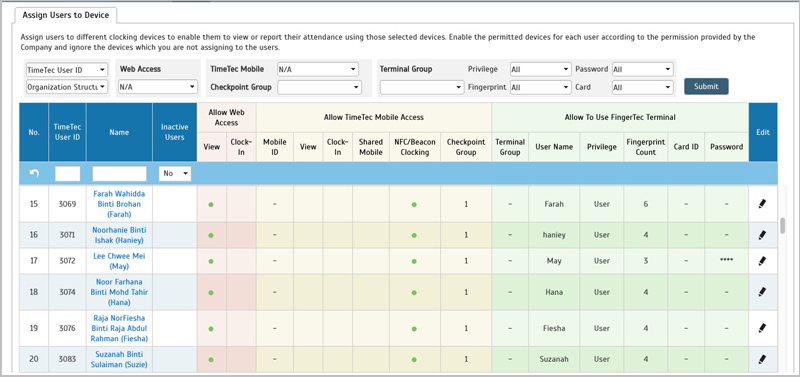800x377 pixels.
Task: Click the edit pencil for Noor Farhana
Action: coord(762,292)
